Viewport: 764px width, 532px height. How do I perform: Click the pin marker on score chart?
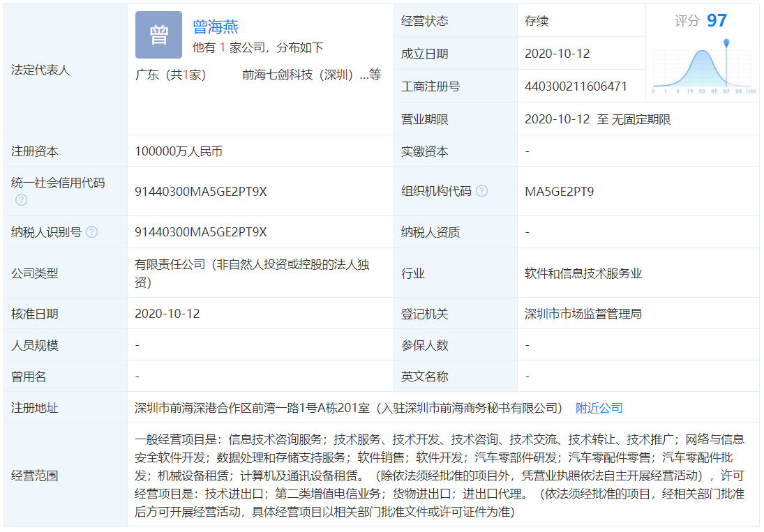click(x=726, y=44)
